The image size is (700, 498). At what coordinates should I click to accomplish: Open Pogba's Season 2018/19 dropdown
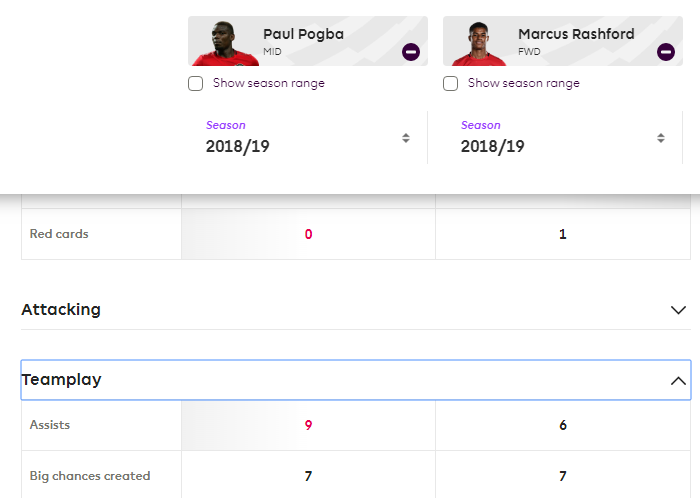pyautogui.click(x=308, y=137)
